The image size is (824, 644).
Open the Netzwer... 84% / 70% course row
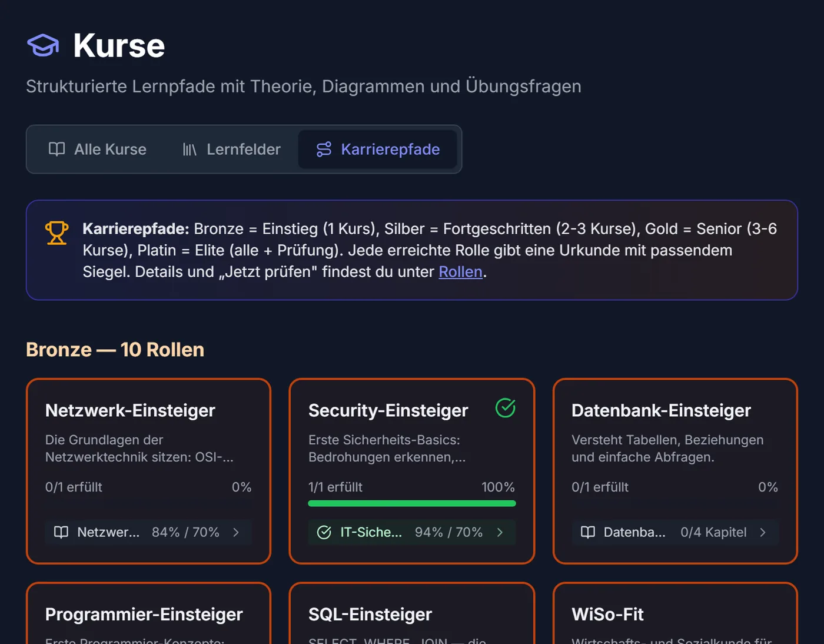coord(148,532)
